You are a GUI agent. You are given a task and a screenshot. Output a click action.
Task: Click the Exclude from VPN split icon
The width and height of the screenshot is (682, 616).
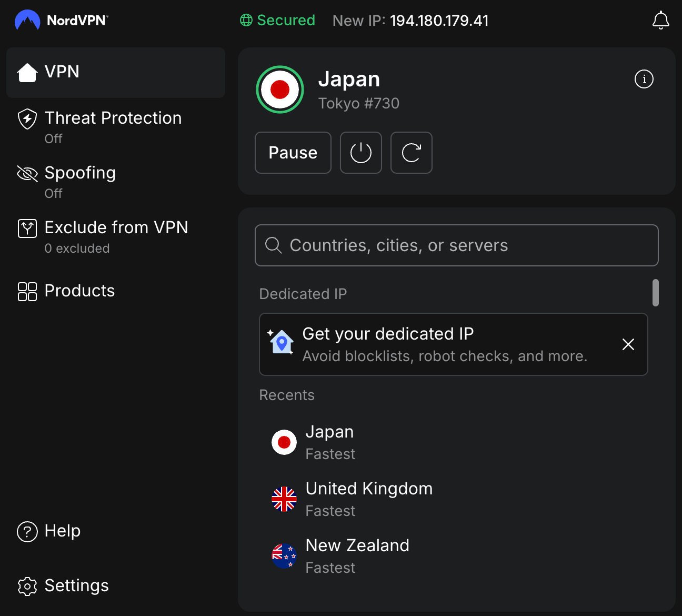(x=27, y=228)
